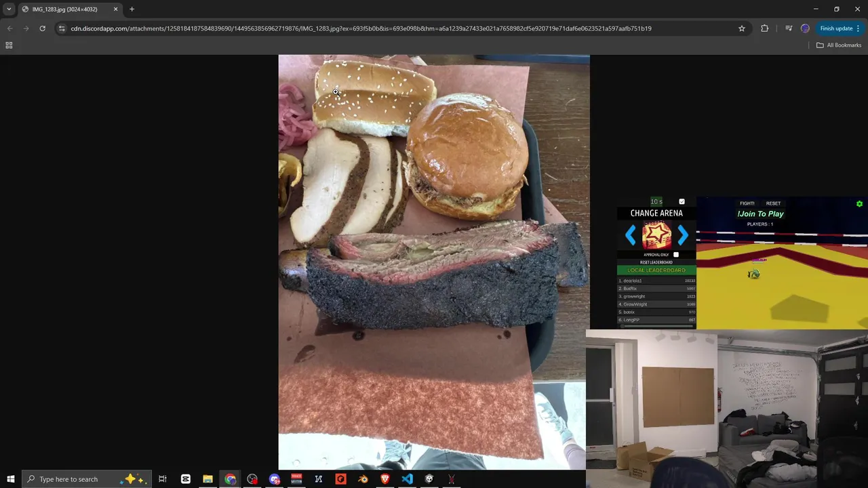This screenshot has height=488, width=868.
Task: Select leaderboard entry dearlola1
Action: coord(656,281)
